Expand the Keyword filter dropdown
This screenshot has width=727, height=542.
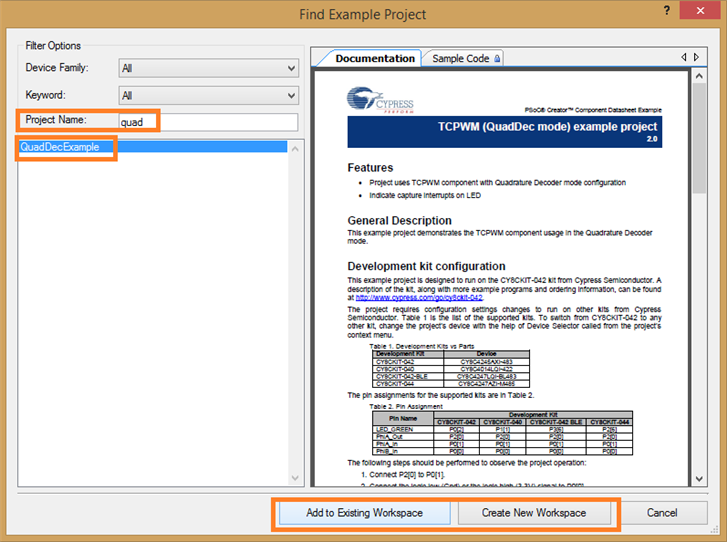coord(208,96)
